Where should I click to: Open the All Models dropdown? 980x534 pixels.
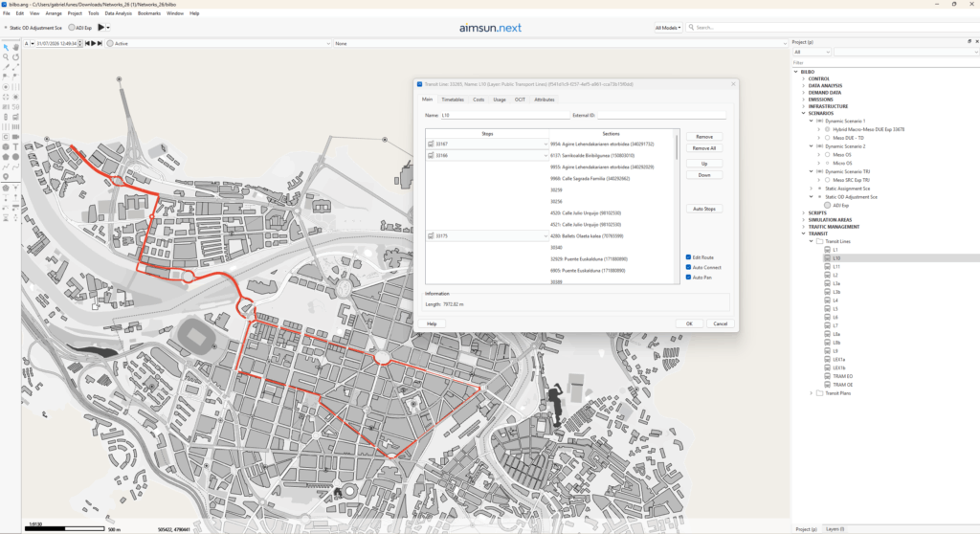tap(667, 28)
